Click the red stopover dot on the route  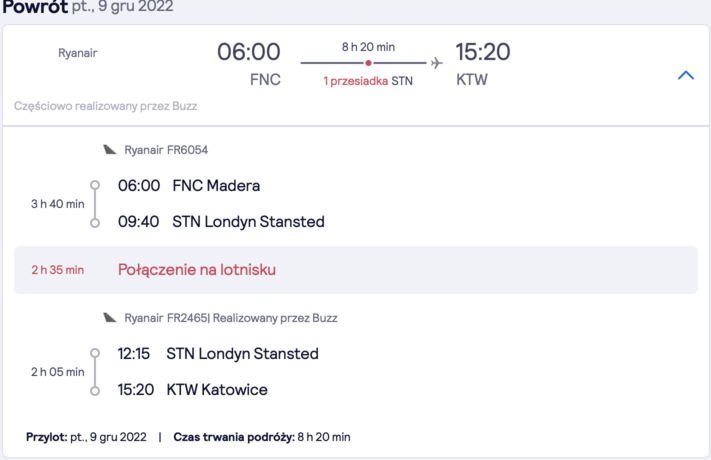tap(368, 63)
